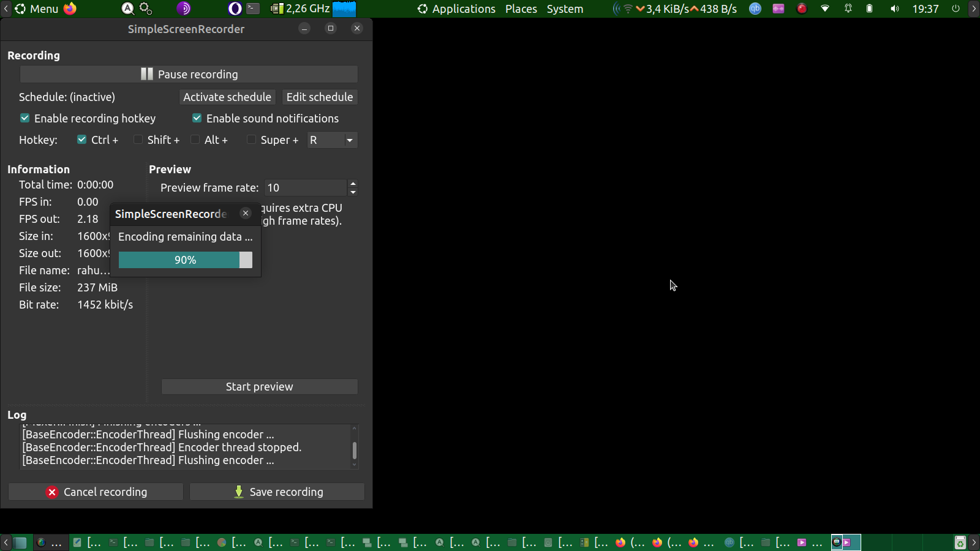Viewport: 980px width, 551px height.
Task: Check the battery status tray icon
Action: click(869, 9)
